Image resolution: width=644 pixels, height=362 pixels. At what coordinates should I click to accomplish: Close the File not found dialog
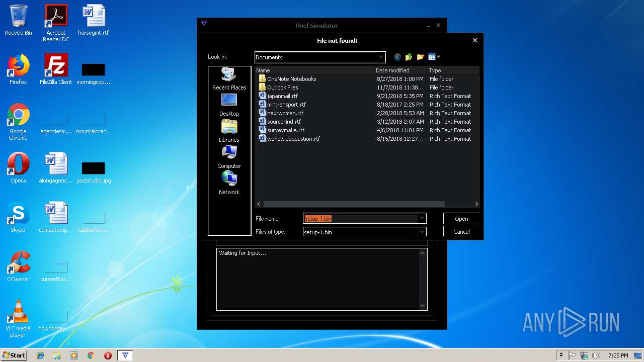(x=475, y=40)
